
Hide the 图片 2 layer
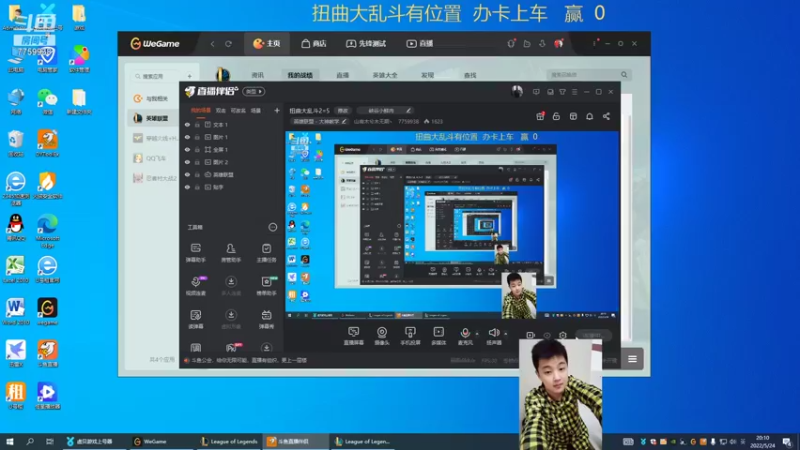coord(187,162)
